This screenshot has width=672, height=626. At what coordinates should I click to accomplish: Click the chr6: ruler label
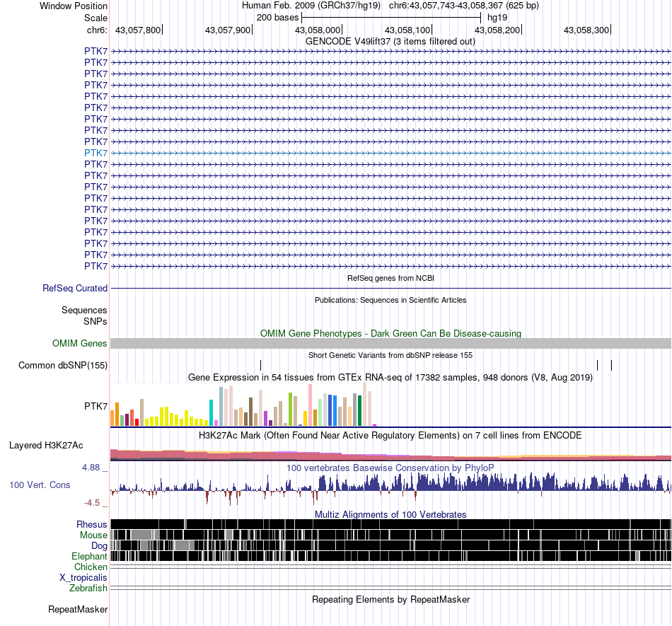point(97,30)
